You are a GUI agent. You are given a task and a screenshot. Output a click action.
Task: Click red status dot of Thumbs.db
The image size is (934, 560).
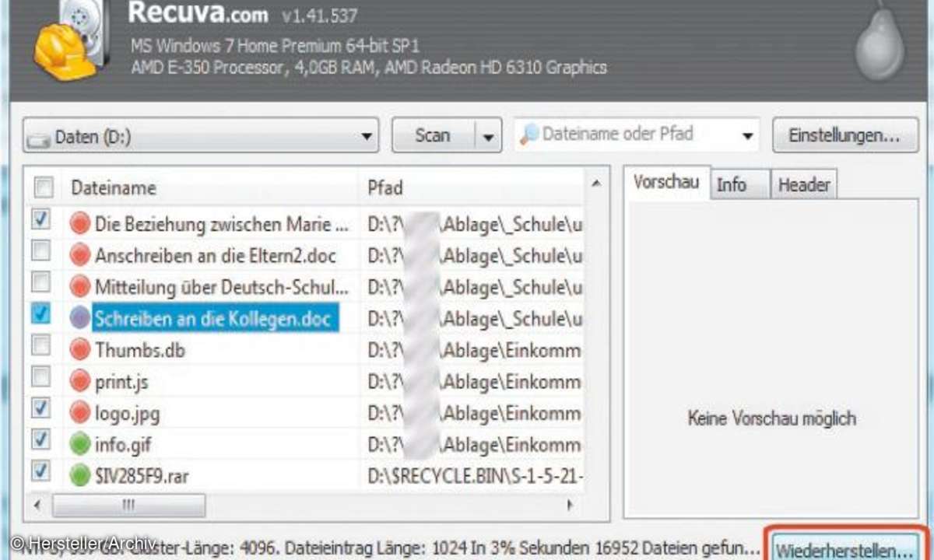tap(80, 349)
